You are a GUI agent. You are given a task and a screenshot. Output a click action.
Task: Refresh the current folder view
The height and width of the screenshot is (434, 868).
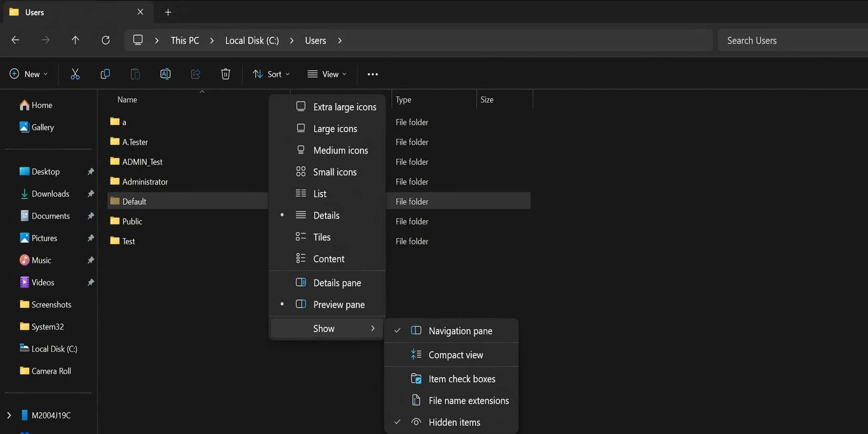pyautogui.click(x=106, y=41)
